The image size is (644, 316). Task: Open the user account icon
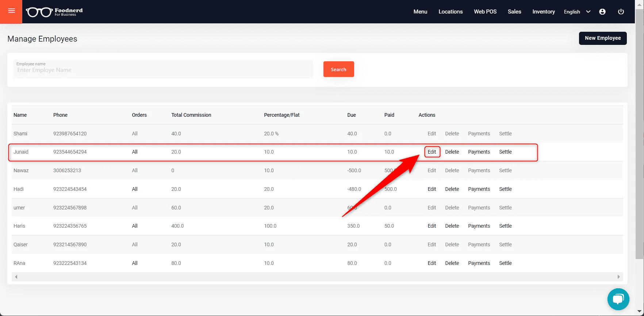tap(602, 12)
